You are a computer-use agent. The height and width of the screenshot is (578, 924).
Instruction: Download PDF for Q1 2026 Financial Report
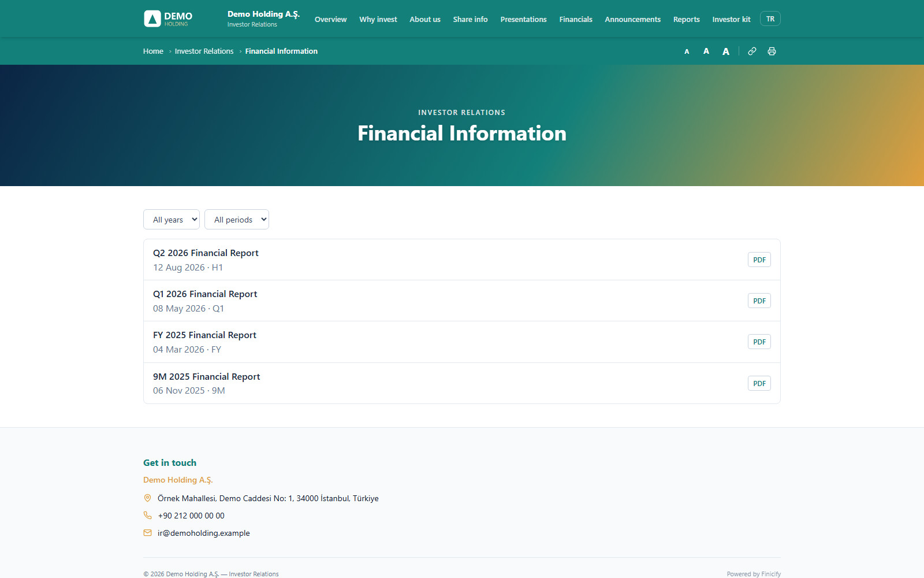tap(759, 301)
